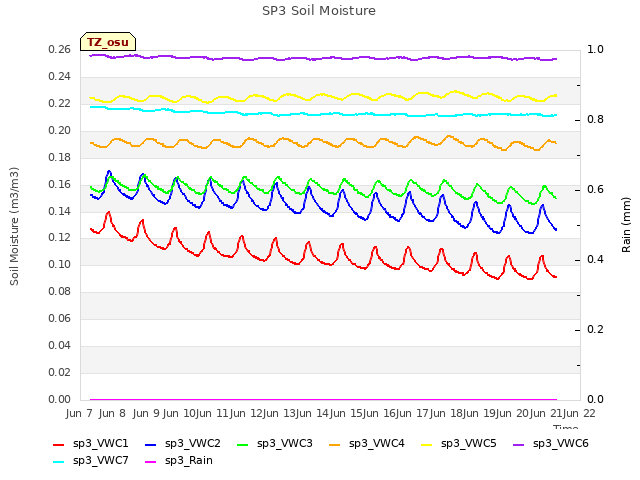Click the Rain (mm) axis label
Image resolution: width=640 pixels, height=480 pixels.
[626, 225]
